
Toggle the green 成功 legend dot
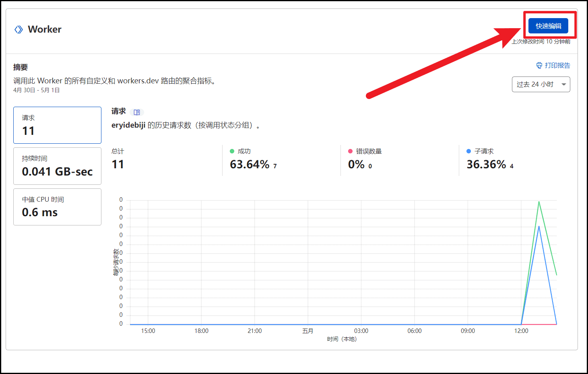point(232,151)
